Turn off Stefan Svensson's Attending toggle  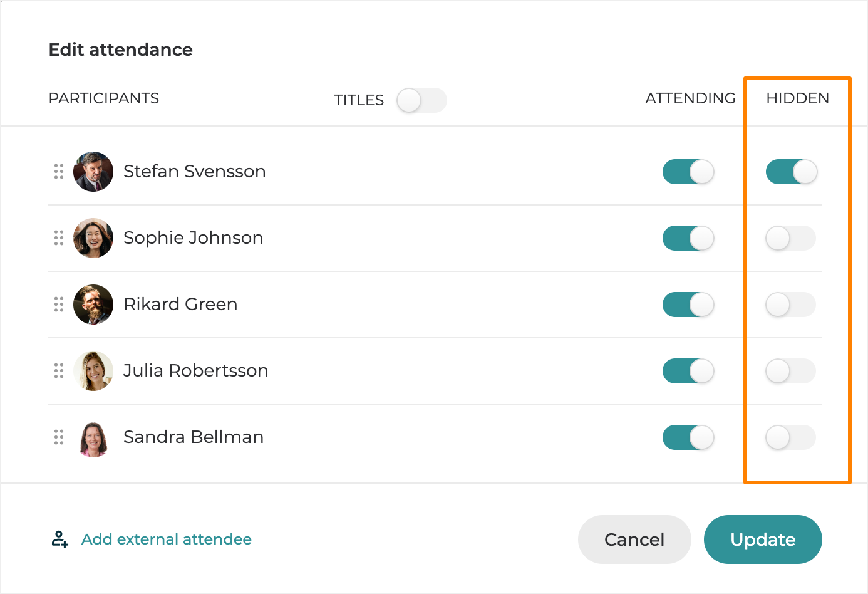coord(688,172)
